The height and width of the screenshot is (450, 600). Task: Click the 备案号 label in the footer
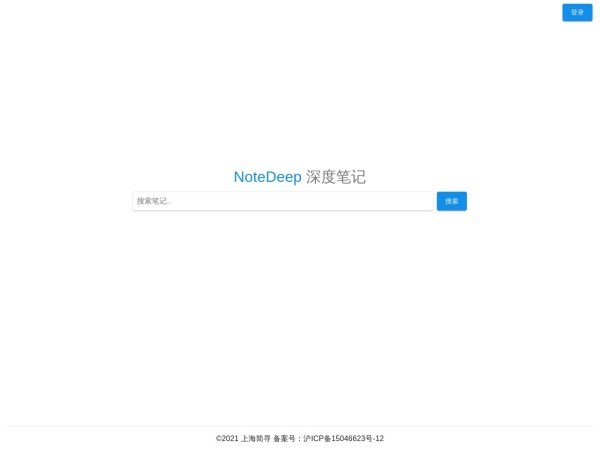[284, 439]
